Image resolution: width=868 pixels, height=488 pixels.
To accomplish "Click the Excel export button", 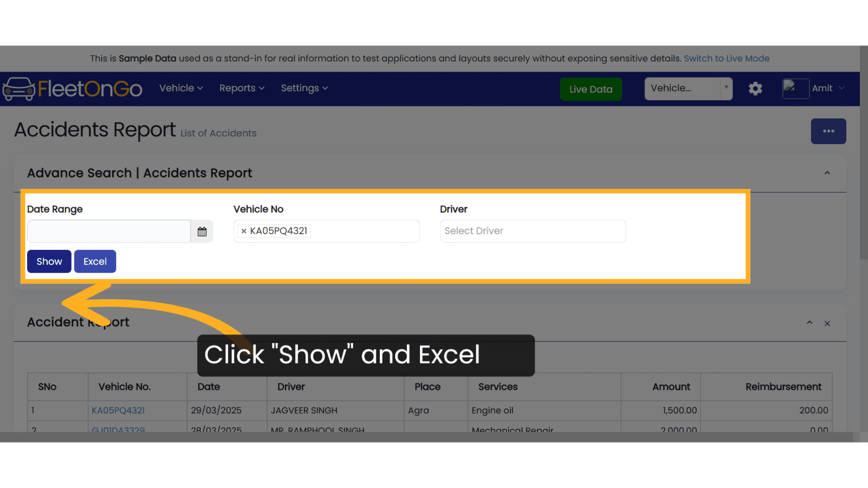I will pyautogui.click(x=95, y=261).
